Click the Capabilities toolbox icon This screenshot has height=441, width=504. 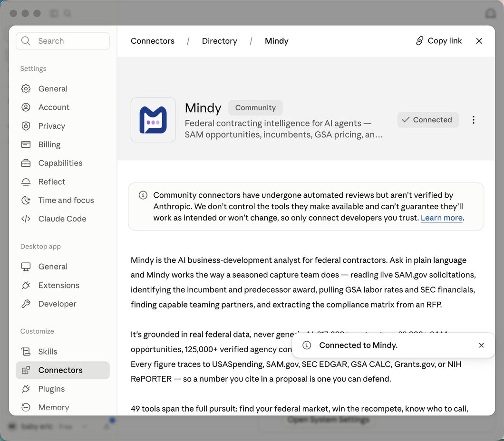click(26, 163)
